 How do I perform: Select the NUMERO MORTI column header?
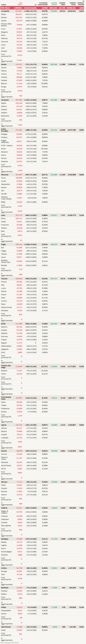pos(62,4)
